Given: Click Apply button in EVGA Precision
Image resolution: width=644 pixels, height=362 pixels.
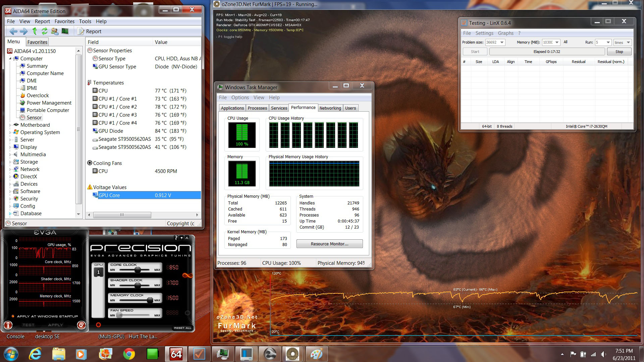Looking at the screenshot, I should [55, 325].
